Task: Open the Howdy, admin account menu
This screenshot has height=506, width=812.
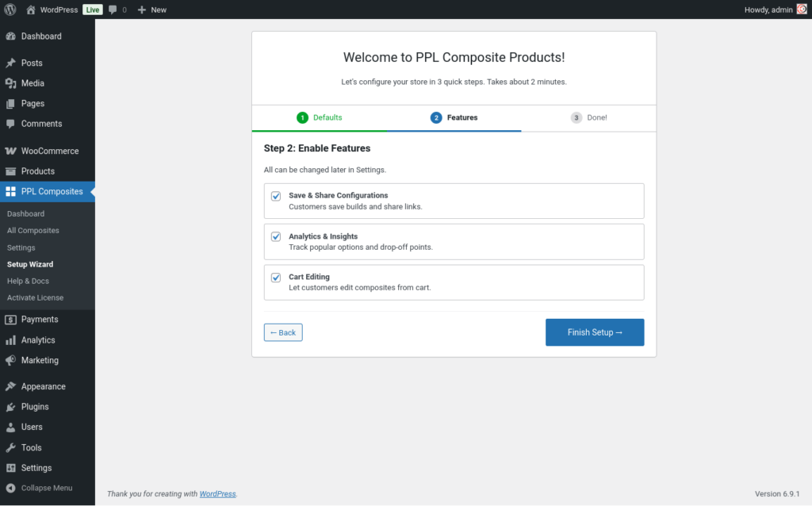Action: [776, 10]
